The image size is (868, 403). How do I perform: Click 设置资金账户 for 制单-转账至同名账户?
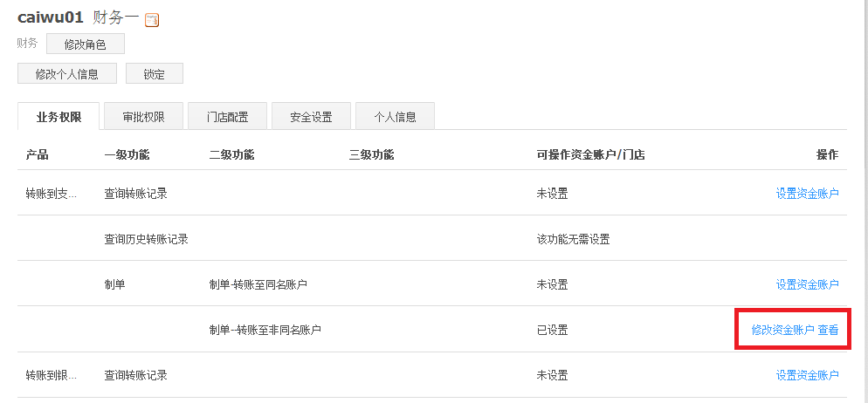pyautogui.click(x=807, y=284)
